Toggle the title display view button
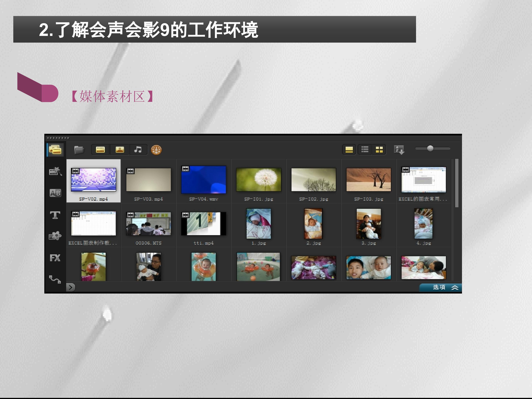Image resolution: width=532 pixels, height=399 pixels. [x=349, y=150]
